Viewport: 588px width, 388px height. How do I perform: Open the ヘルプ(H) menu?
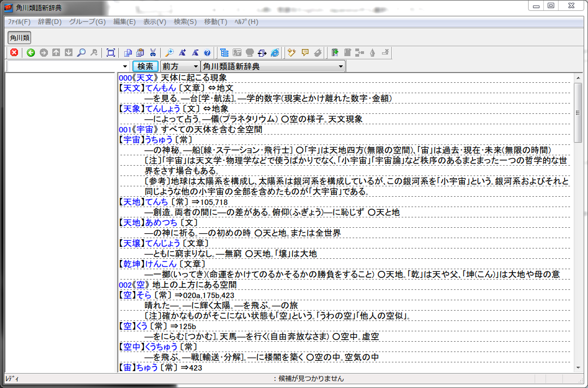point(246,22)
